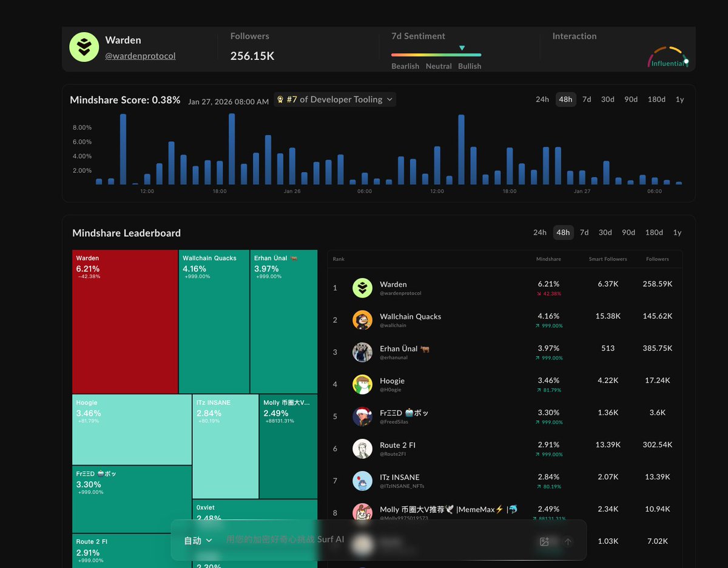The image size is (728, 568).
Task: Select 7d range for Mindshare Score chart
Action: (x=587, y=99)
